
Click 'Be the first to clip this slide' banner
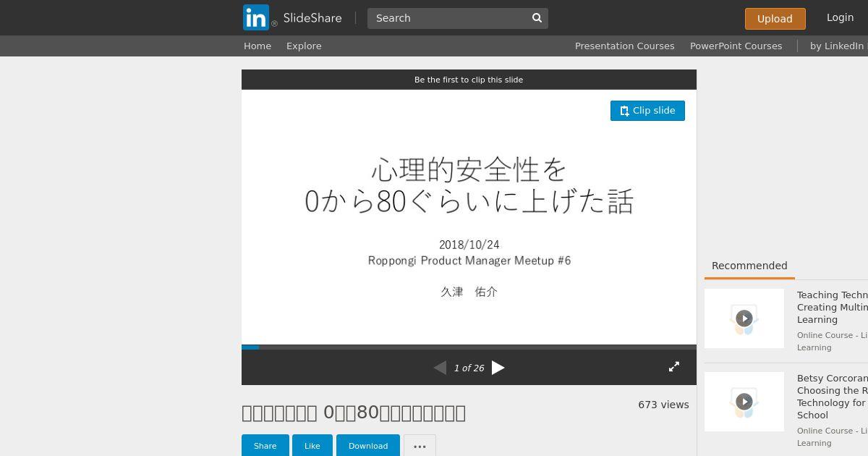469,80
